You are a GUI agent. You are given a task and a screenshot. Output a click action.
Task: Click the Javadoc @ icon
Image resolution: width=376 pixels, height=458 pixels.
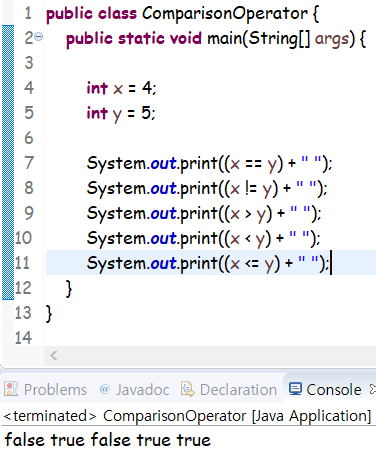[105, 389]
